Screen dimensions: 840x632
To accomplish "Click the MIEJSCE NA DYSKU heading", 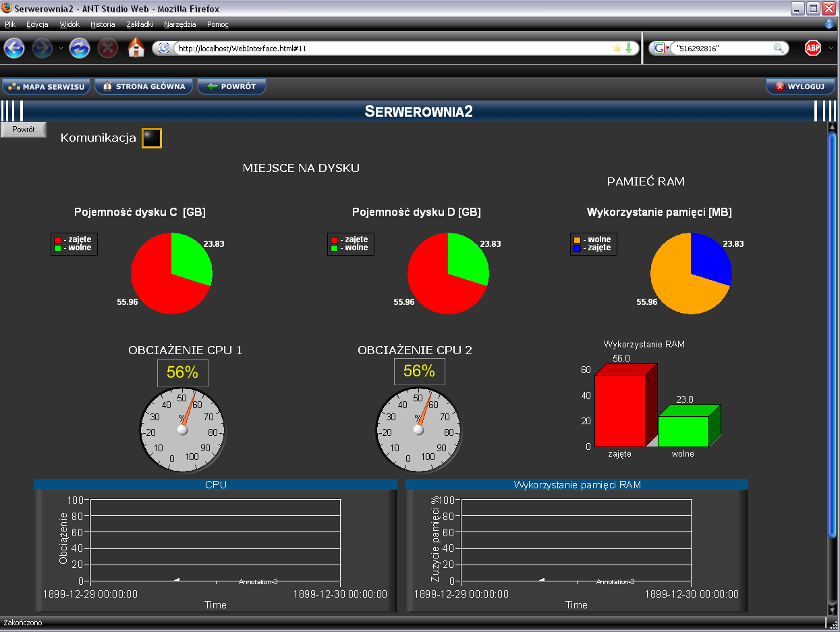I will (x=301, y=169).
